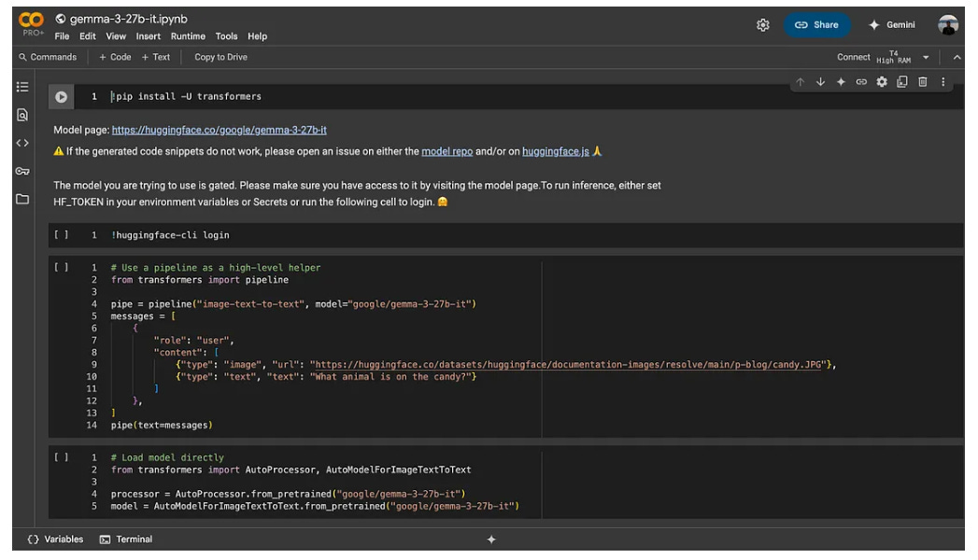Click the huggingface-cli login code line

coord(170,235)
